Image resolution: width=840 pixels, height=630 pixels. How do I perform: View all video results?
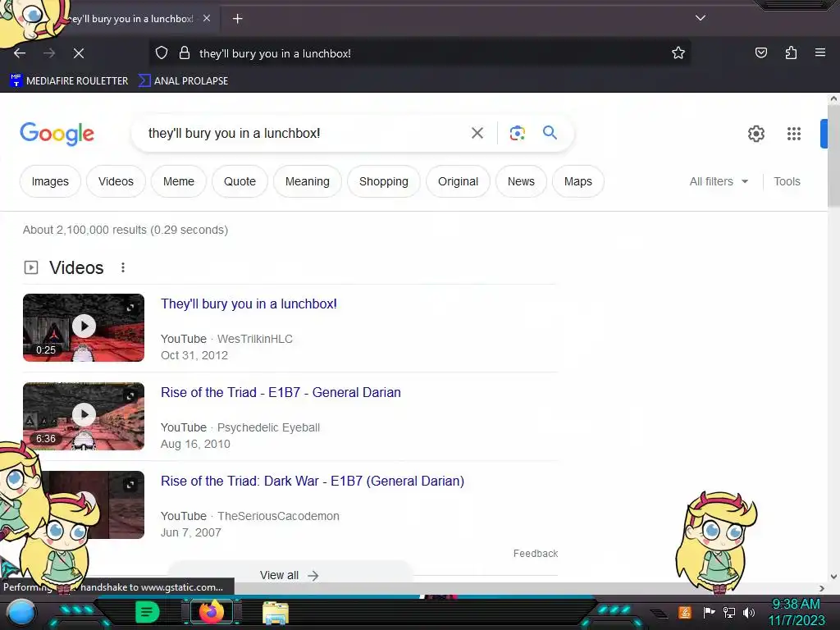[x=290, y=575]
